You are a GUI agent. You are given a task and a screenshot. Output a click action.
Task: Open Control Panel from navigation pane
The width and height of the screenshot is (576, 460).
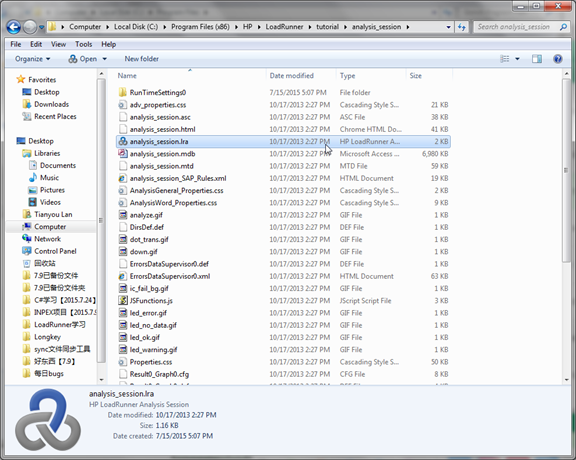coord(55,251)
